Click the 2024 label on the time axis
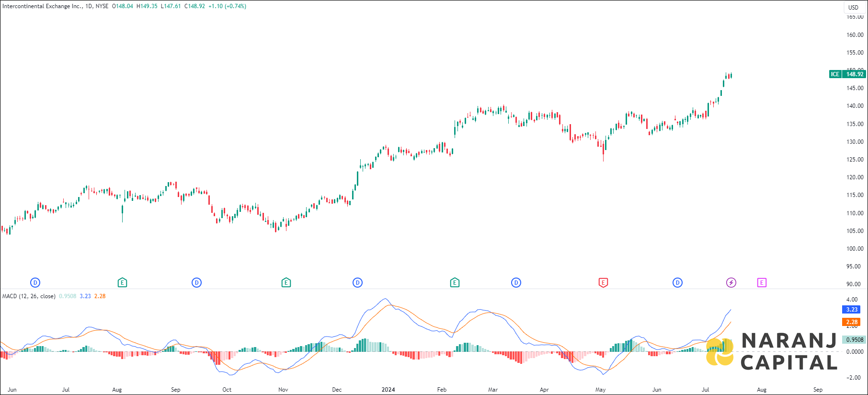Image resolution: width=868 pixels, height=395 pixels. pos(388,390)
